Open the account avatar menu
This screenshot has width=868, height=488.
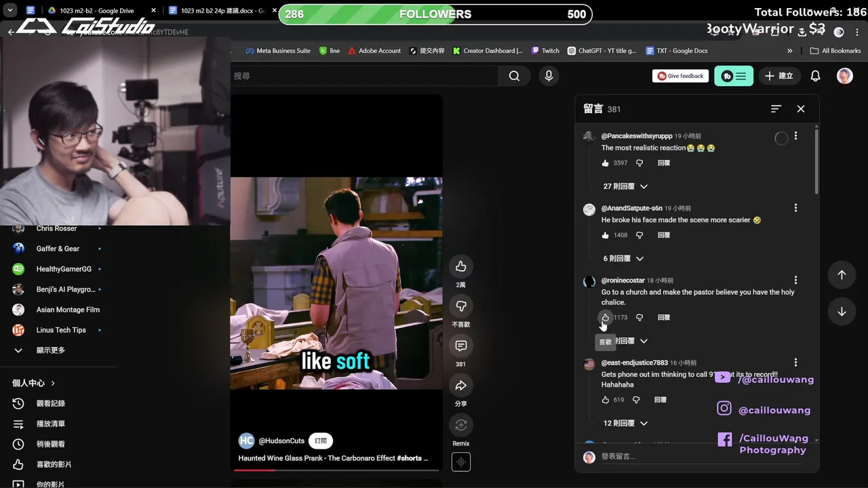(844, 76)
